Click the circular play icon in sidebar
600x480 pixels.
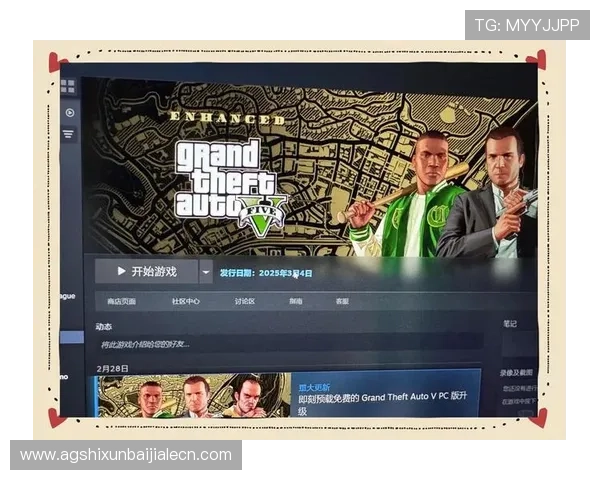point(70,113)
